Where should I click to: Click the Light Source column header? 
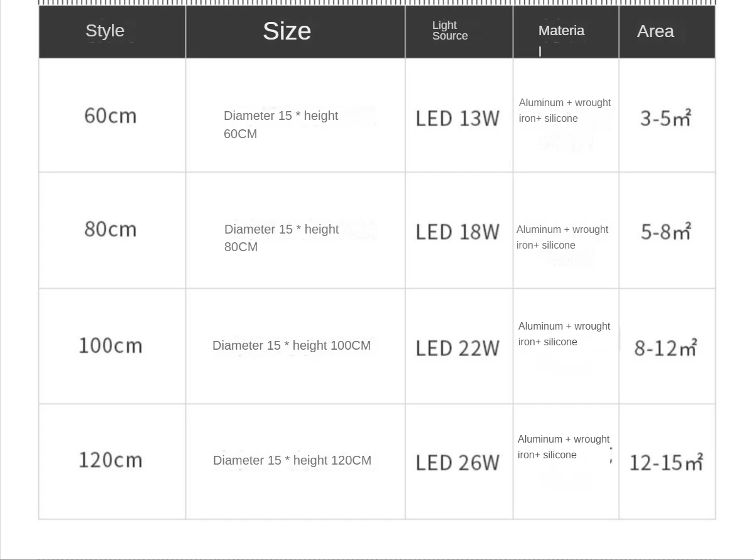coord(450,31)
